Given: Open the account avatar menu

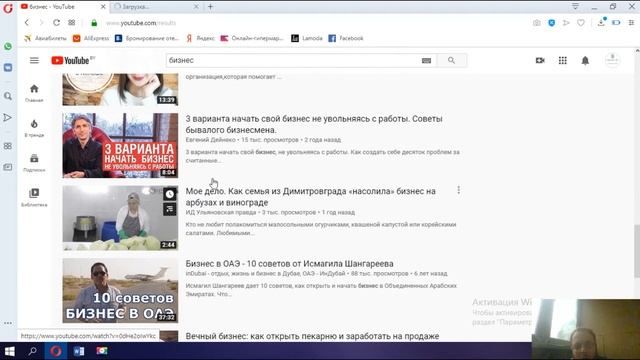Looking at the screenshot, I should pos(612,60).
